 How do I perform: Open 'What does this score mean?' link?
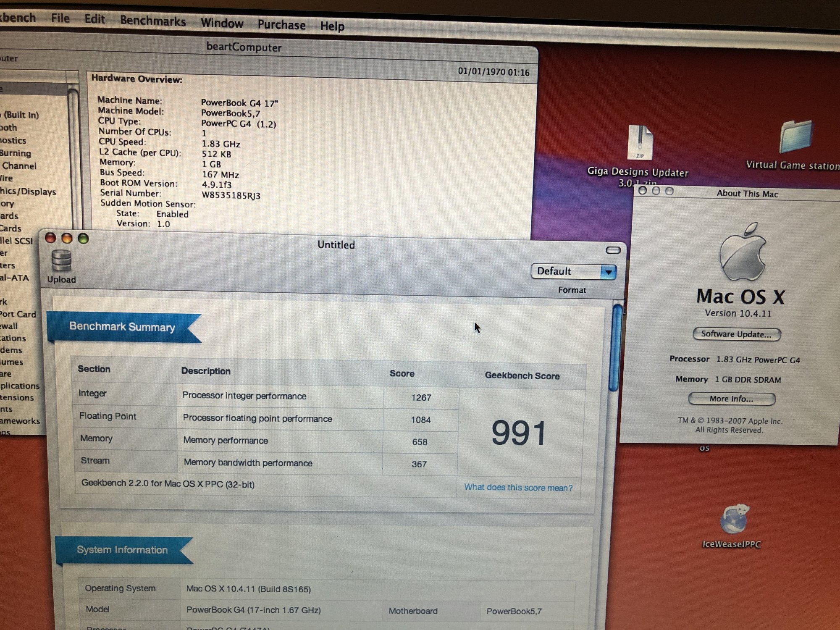click(518, 487)
